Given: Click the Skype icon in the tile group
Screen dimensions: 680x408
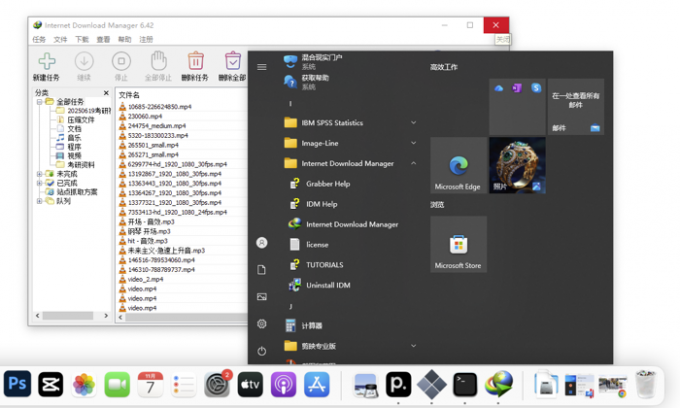Looking at the screenshot, I should point(536,88).
